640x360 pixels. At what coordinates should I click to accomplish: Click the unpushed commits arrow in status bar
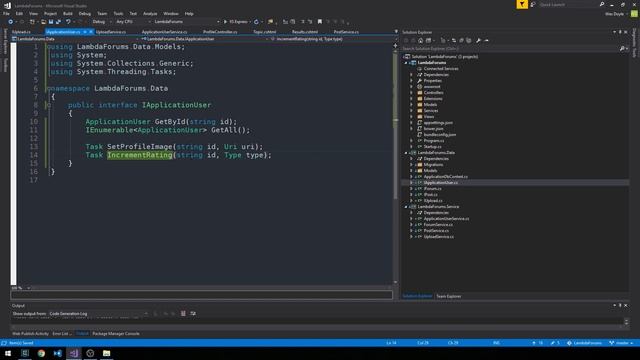[x=538, y=343]
